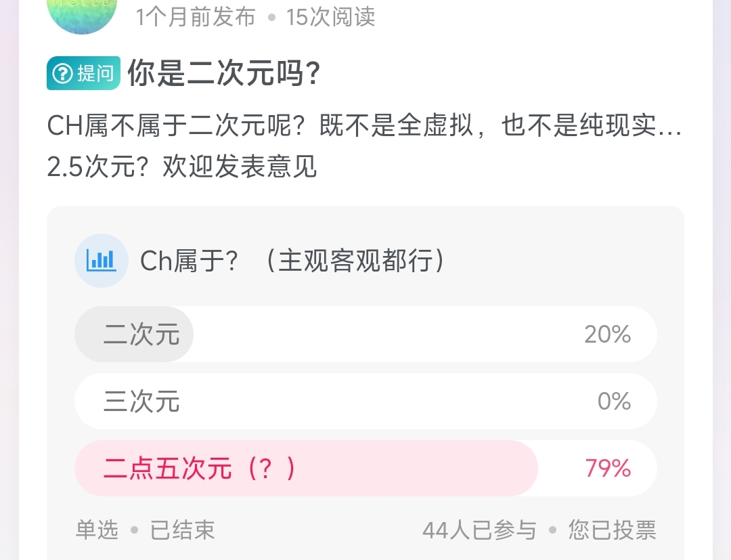Click the 已结束 poll ended label
Image resolution: width=731 pixels, height=560 pixels.
tap(181, 531)
